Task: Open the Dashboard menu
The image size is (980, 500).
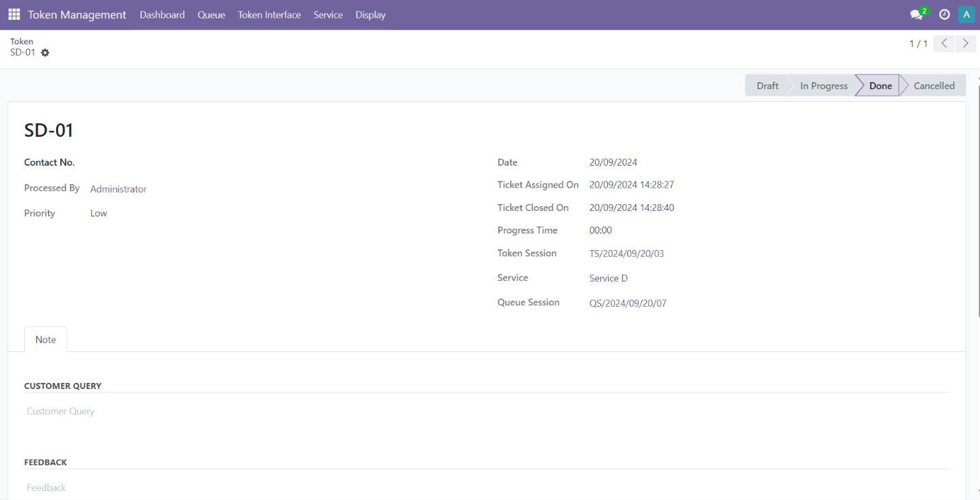Action: pos(162,14)
